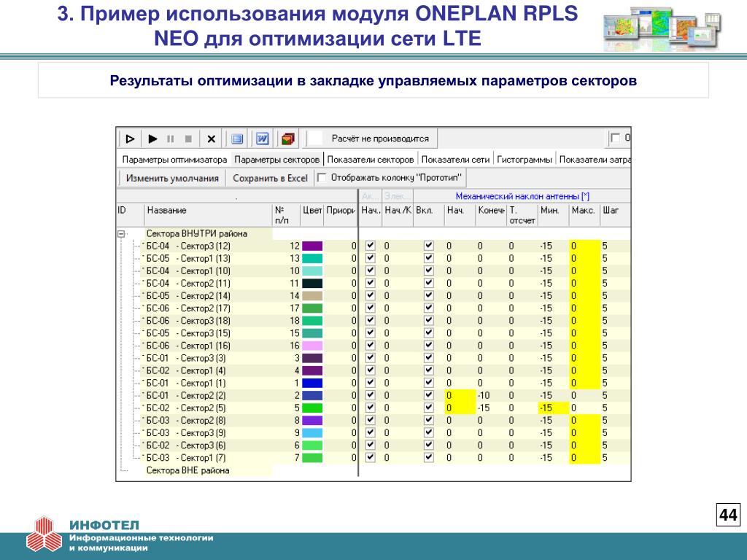Toggle the Нач. checkbox for БС-01 Сектор3 (3)
Screen dimensions: 747x560
(x=370, y=358)
